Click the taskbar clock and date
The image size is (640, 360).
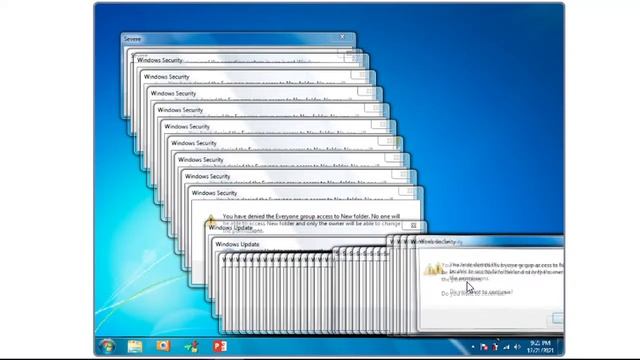click(540, 347)
